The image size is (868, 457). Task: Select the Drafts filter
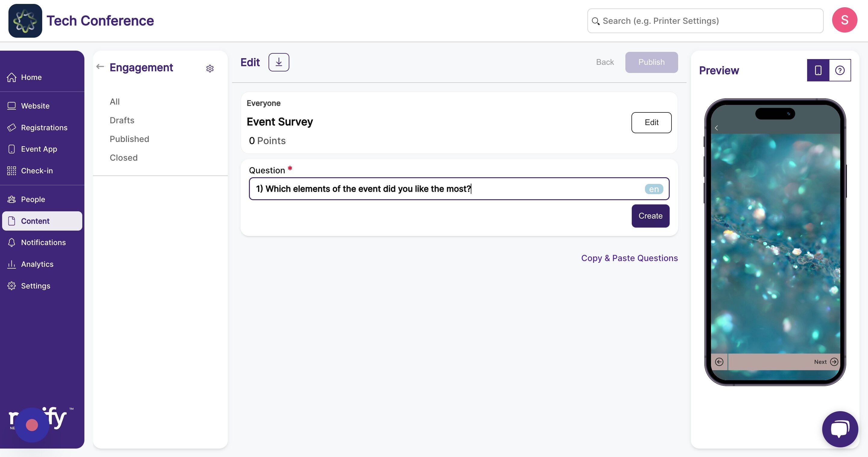tap(122, 120)
